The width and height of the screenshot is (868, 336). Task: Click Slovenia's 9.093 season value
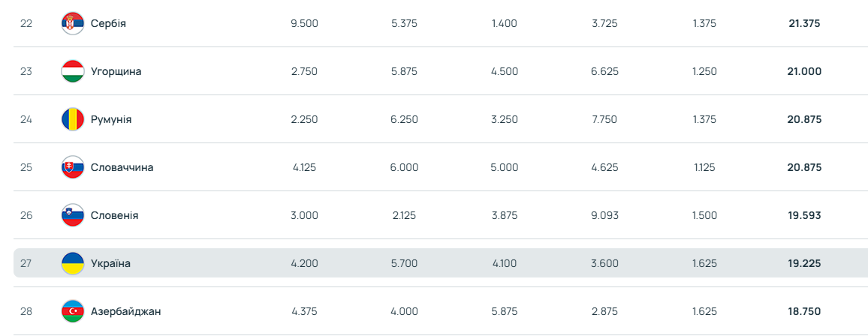click(604, 215)
